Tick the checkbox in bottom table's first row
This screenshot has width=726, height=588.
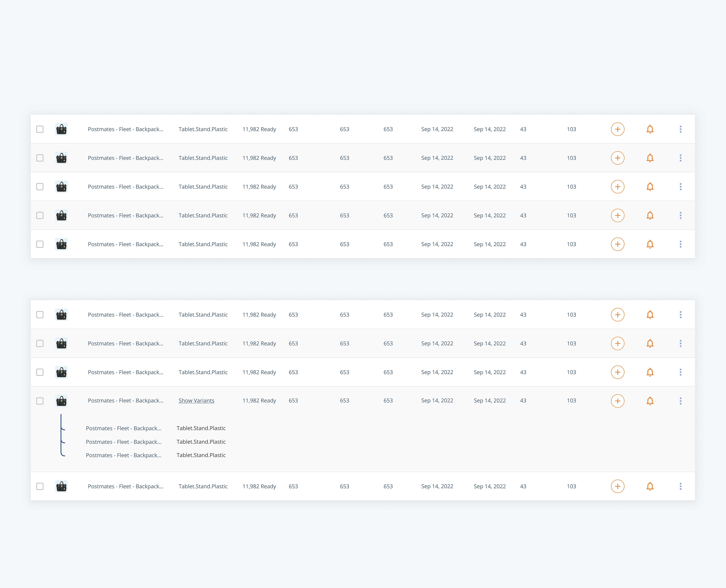pos(40,315)
